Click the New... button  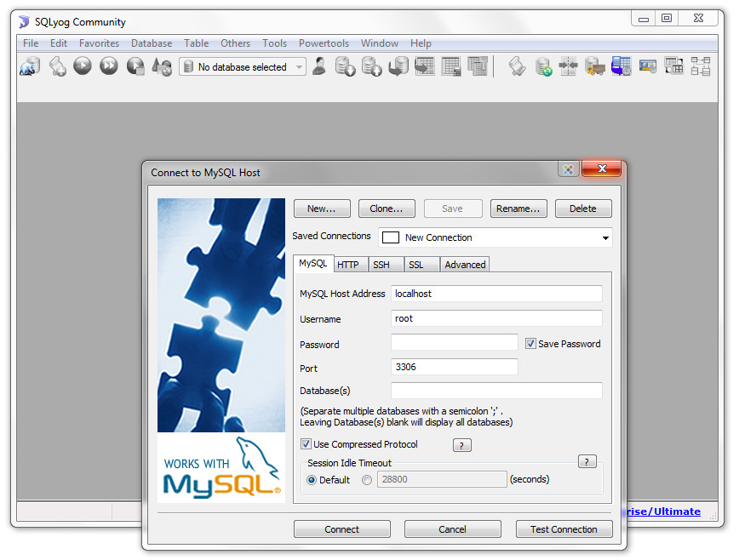[x=322, y=209]
